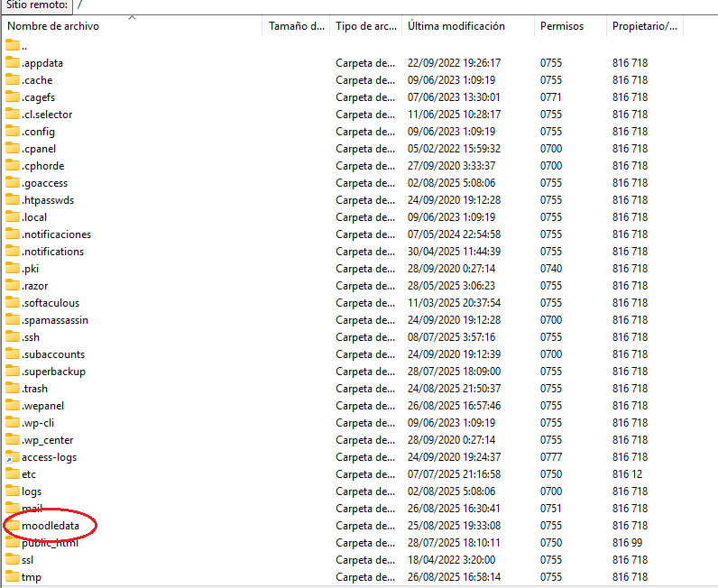Select the public_html folder icon
This screenshot has width=718, height=588.
point(13,543)
